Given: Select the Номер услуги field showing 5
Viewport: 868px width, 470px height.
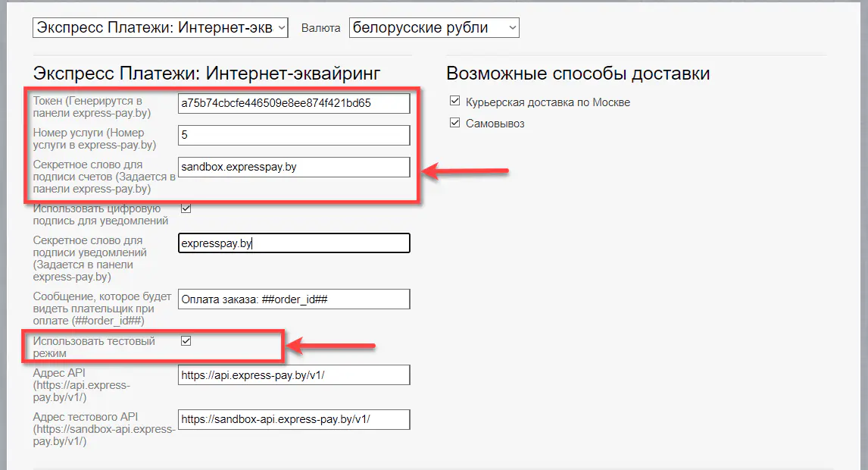Looking at the screenshot, I should point(294,134).
